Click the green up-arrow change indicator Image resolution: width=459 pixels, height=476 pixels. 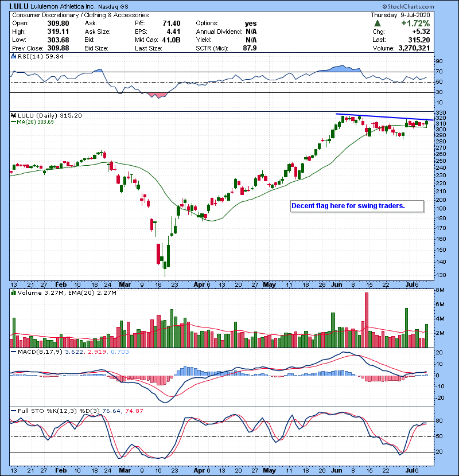pyautogui.click(x=378, y=23)
